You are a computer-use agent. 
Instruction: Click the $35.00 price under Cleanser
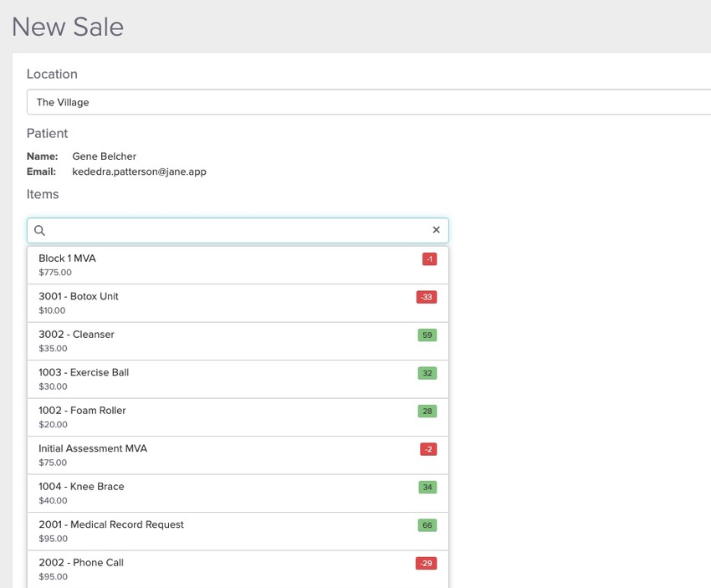coord(53,349)
